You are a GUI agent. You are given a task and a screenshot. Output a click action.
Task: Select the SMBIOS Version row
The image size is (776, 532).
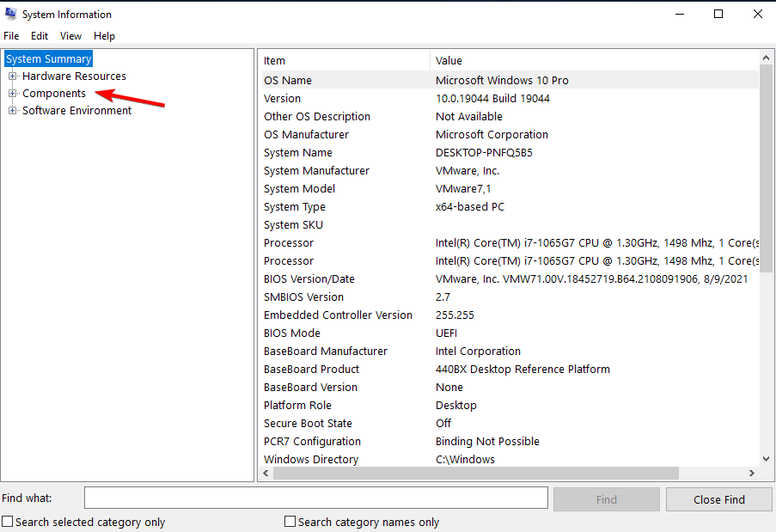[x=510, y=297]
